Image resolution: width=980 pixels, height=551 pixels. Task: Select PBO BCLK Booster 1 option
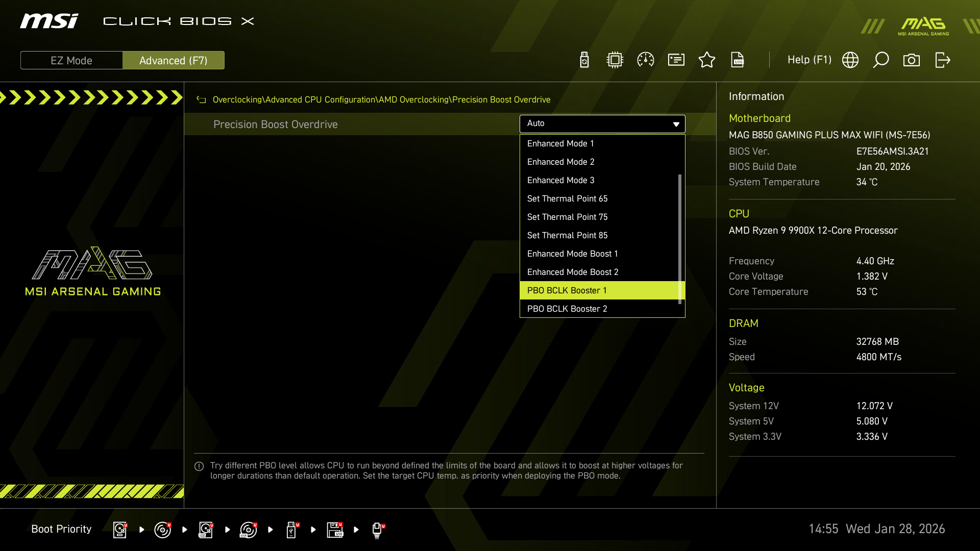pyautogui.click(x=567, y=290)
